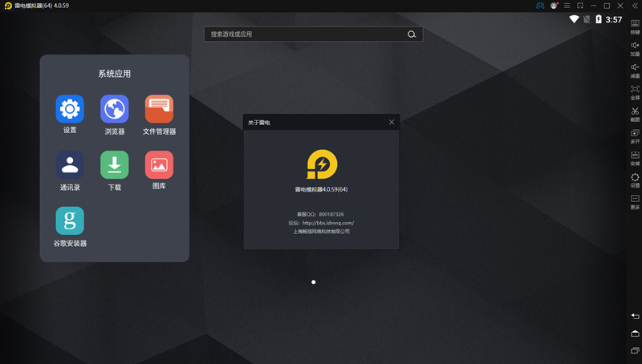Click the 系统应用 folder title
This screenshot has width=642, height=364.
point(114,74)
